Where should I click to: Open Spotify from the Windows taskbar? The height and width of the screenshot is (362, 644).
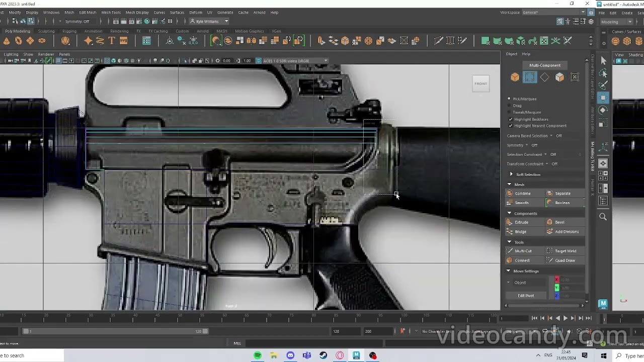coord(258,355)
